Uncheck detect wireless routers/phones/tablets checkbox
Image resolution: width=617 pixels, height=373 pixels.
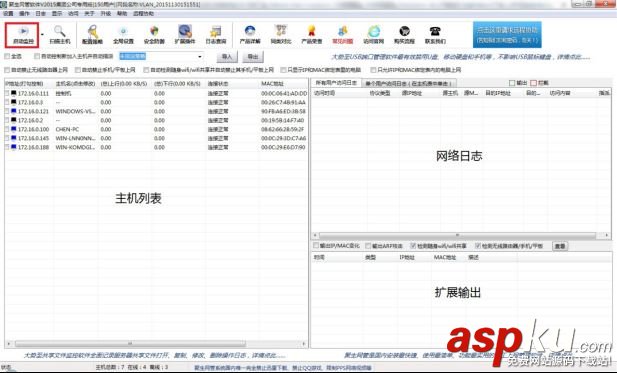[x=478, y=246]
